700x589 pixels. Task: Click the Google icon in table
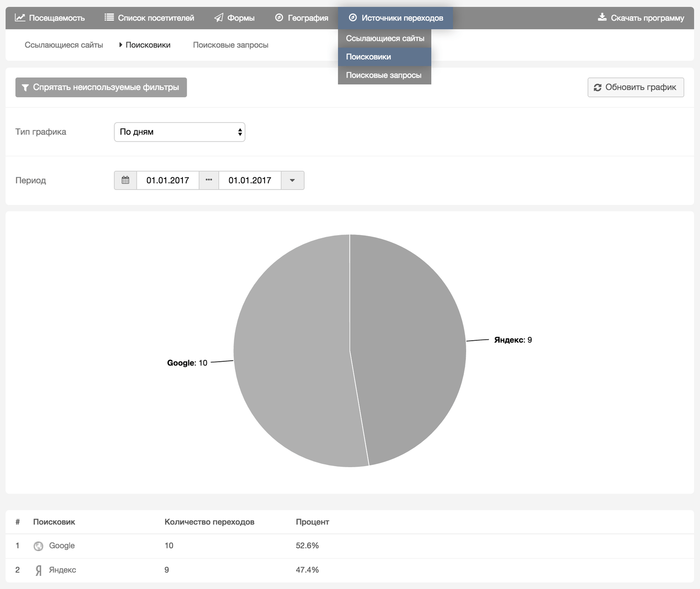[38, 546]
